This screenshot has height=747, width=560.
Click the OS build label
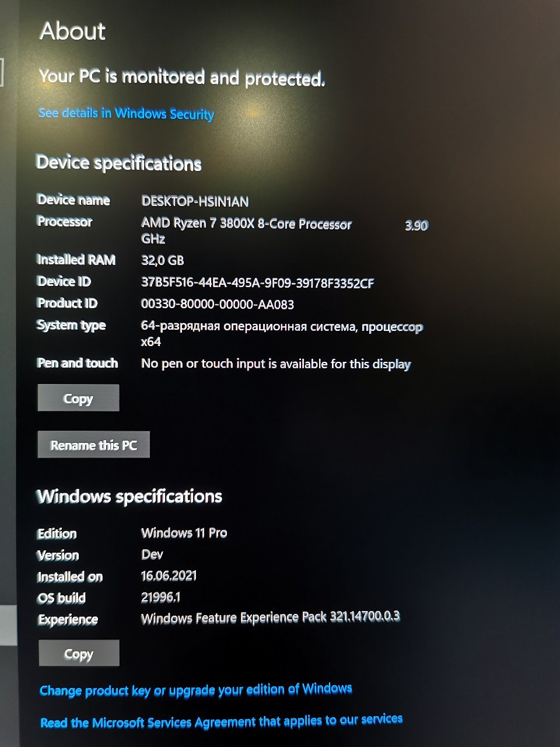tap(61, 598)
